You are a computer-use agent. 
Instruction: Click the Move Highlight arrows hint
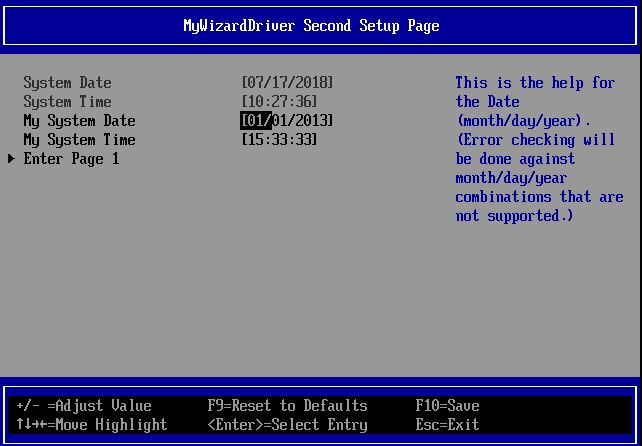pyautogui.click(x=92, y=425)
